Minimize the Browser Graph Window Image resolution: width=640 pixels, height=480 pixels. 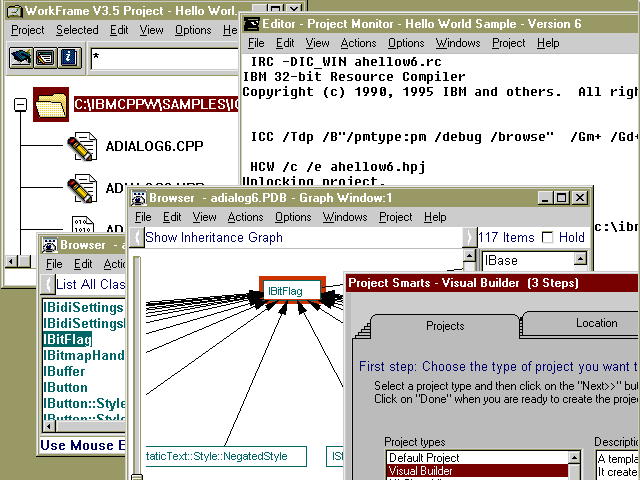[x=546, y=198]
